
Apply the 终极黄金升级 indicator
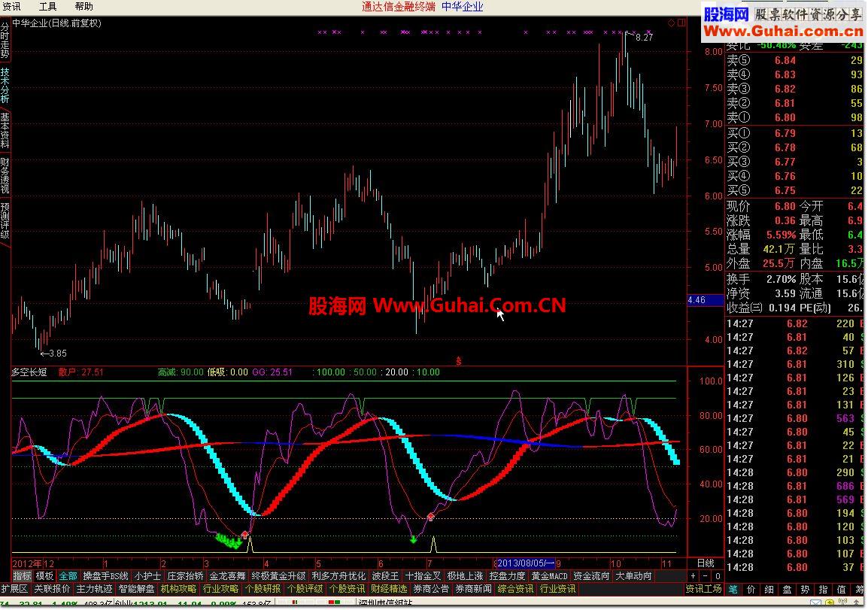[x=278, y=576]
